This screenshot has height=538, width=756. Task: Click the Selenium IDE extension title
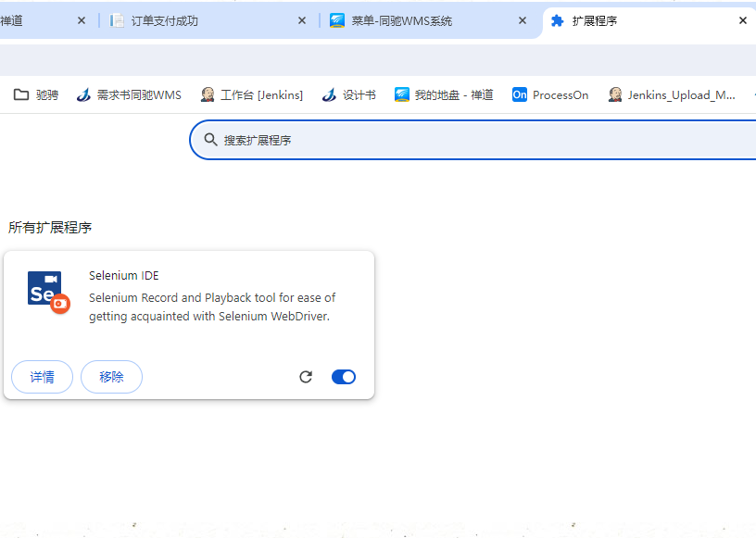(x=124, y=275)
